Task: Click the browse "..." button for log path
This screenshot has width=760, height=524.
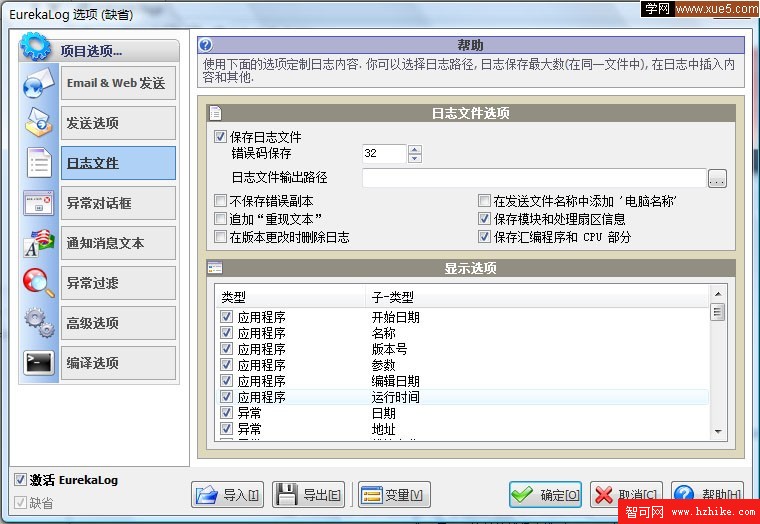Action: [717, 178]
